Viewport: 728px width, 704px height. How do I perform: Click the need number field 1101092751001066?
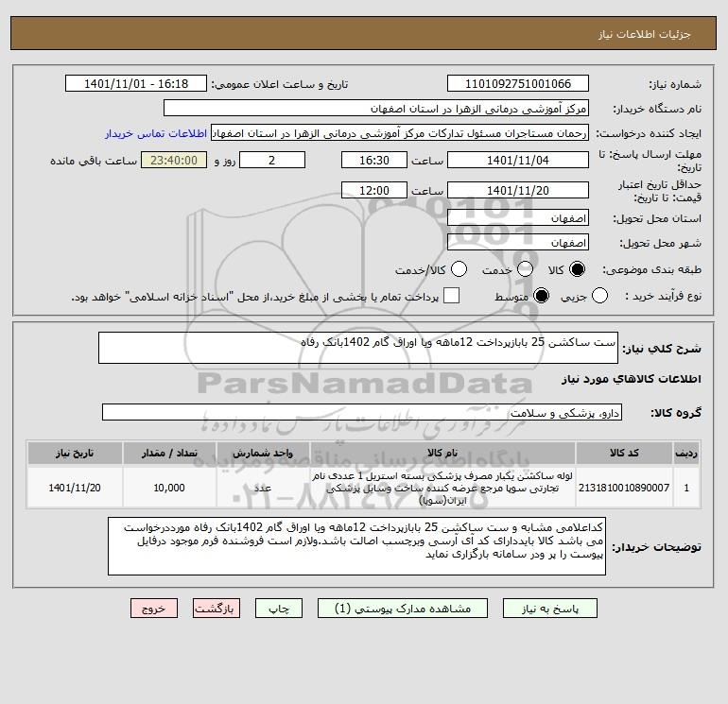point(518,83)
